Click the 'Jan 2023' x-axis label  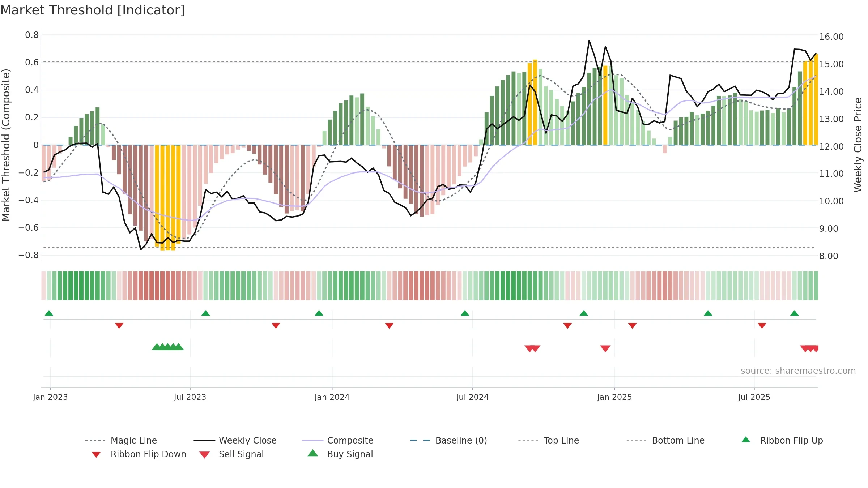[x=50, y=397]
